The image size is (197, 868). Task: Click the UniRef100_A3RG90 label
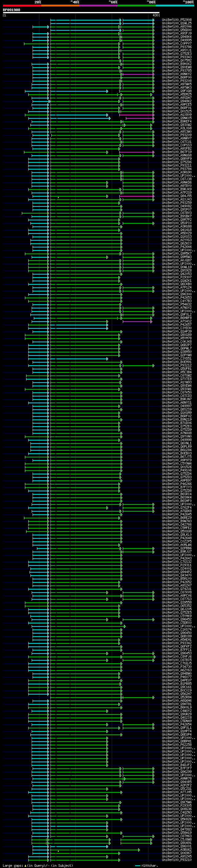177,172
